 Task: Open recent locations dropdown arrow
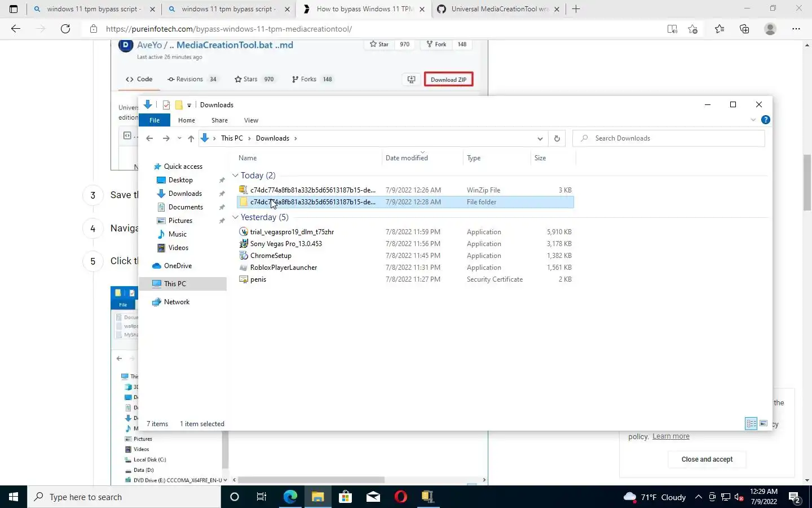click(x=179, y=138)
